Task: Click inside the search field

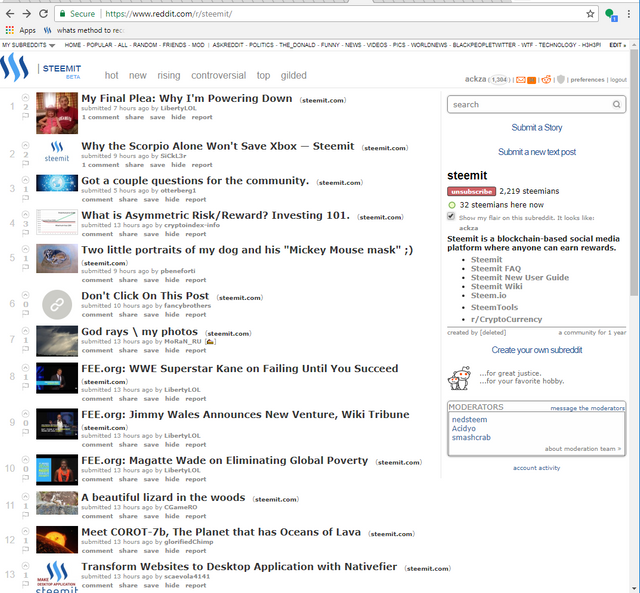Action: click(536, 104)
